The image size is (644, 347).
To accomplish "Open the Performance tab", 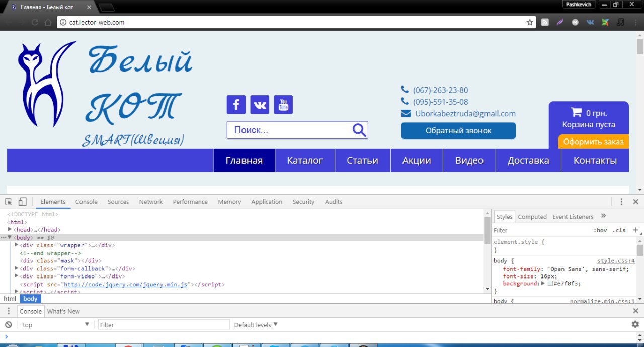I will click(190, 202).
